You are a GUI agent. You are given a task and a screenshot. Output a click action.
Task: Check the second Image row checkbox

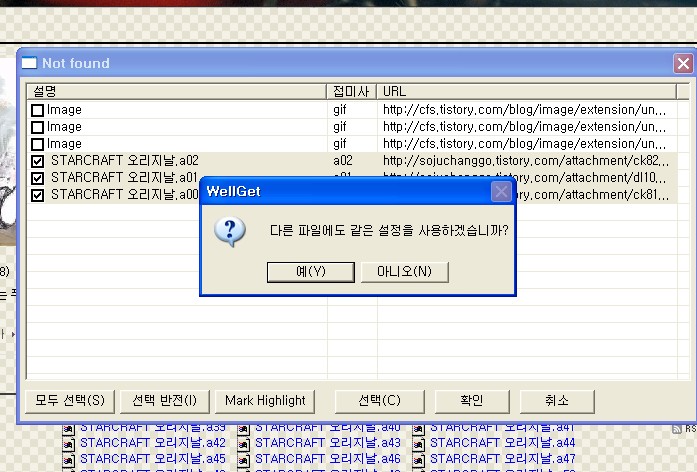[x=38, y=128]
